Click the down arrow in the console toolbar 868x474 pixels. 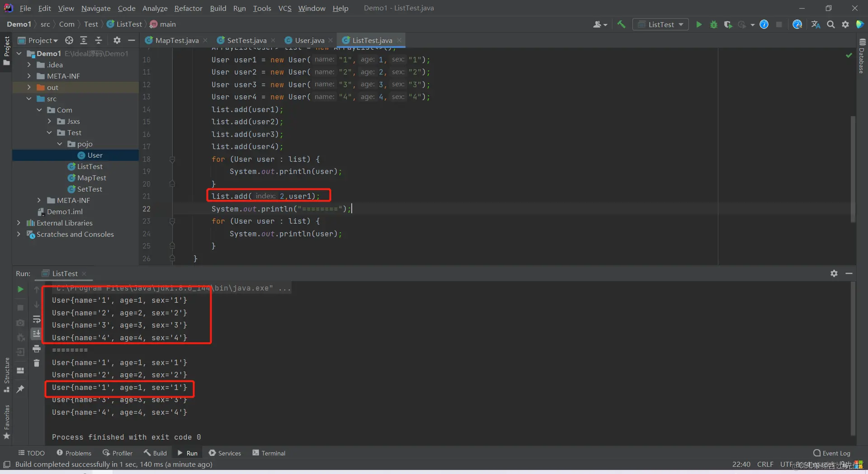(37, 305)
